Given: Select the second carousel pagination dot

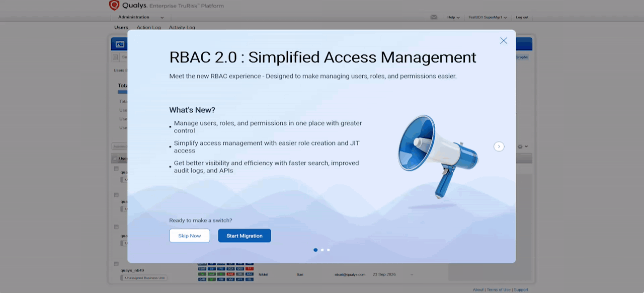Looking at the screenshot, I should click(x=322, y=250).
